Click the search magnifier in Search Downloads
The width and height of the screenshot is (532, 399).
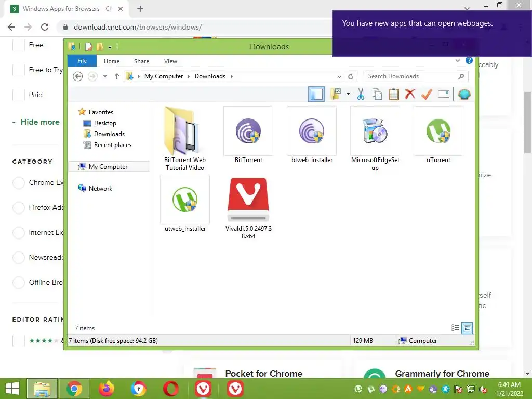click(461, 76)
